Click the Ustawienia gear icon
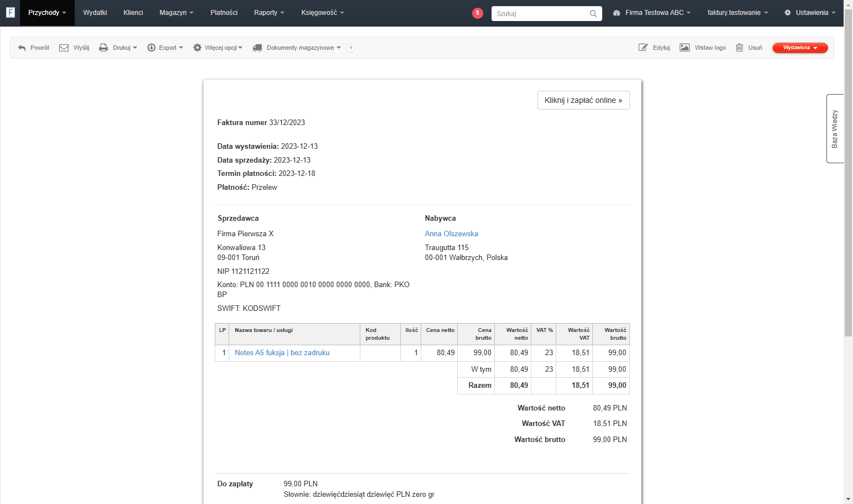The image size is (853, 504). [788, 13]
